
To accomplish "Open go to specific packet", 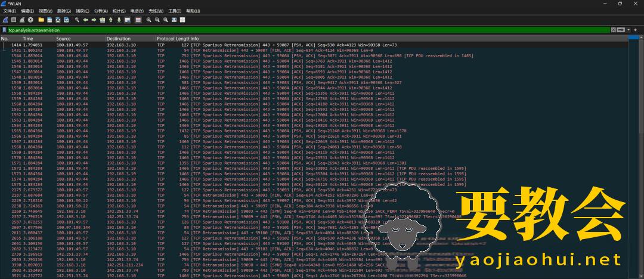I will 103,20.
